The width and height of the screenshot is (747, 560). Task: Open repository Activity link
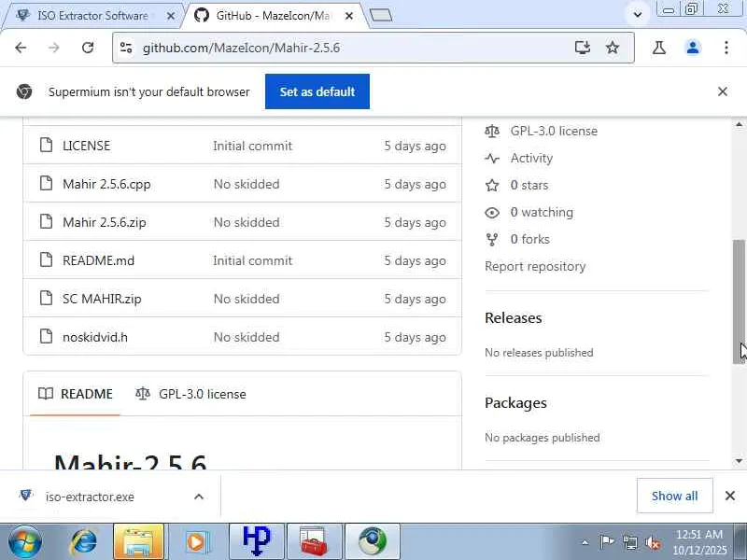pos(531,158)
